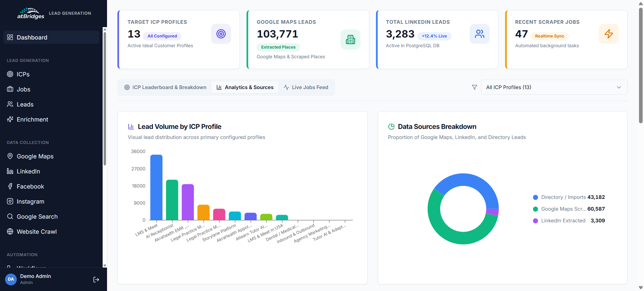This screenshot has height=291, width=644.
Task: Click the 3,283 LinkedIn leads value
Action: [x=400, y=34]
